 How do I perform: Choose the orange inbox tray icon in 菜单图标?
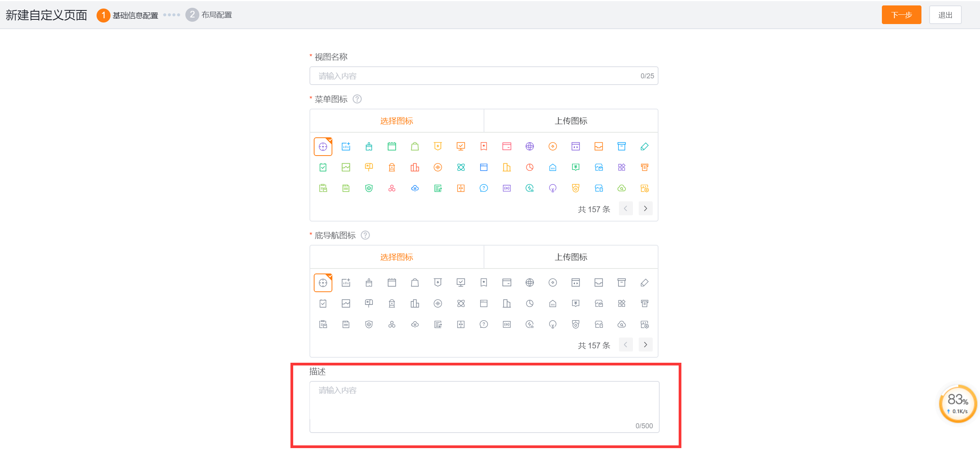(599, 147)
